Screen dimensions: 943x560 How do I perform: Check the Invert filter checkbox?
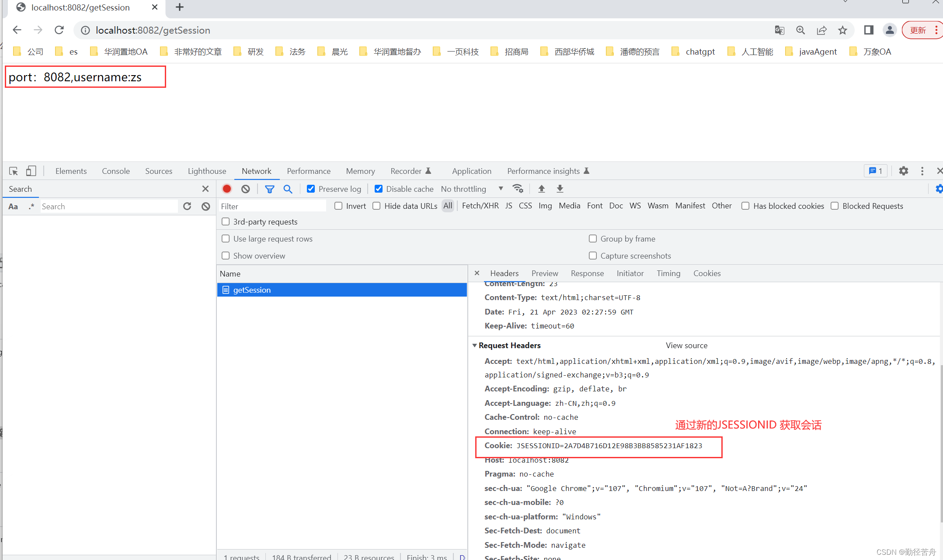[338, 206]
